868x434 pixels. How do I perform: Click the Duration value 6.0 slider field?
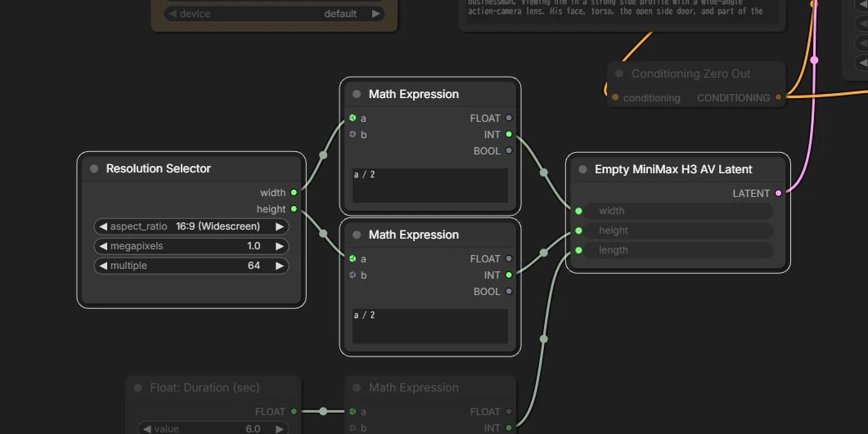(x=214, y=428)
